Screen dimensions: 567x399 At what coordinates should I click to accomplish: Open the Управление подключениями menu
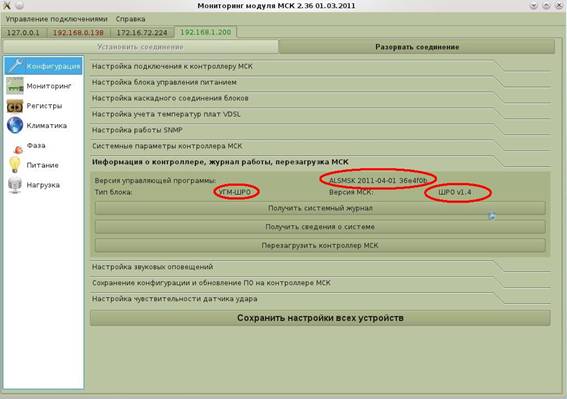coord(56,19)
